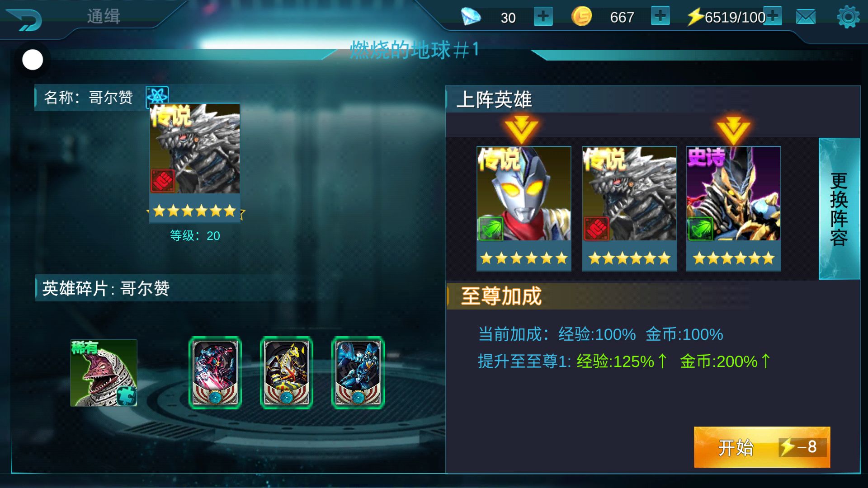868x488 pixels.
Task: Click the orange arrow above 史诗 hero
Action: [733, 130]
